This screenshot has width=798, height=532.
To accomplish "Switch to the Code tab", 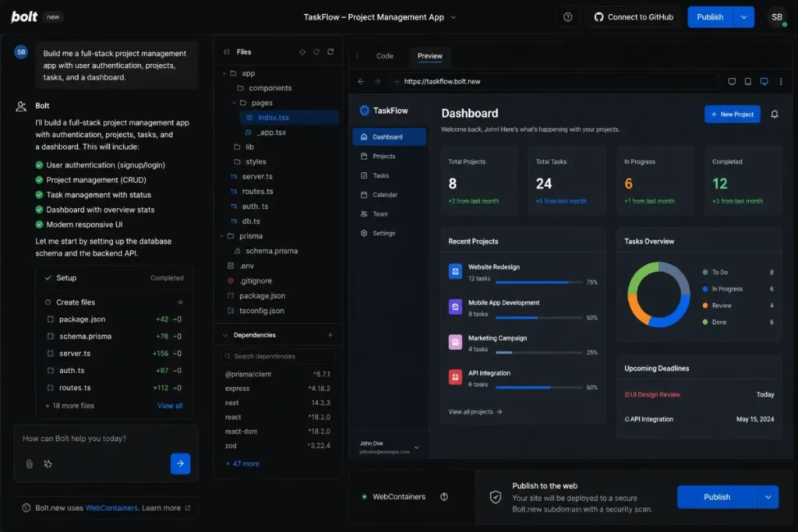I will point(385,56).
